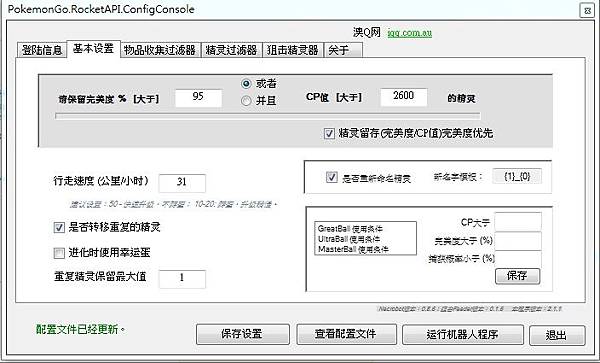The height and width of the screenshot is (363, 600).
Task: Toggle 是否转移重复的精灵 checkbox
Action: (59, 228)
